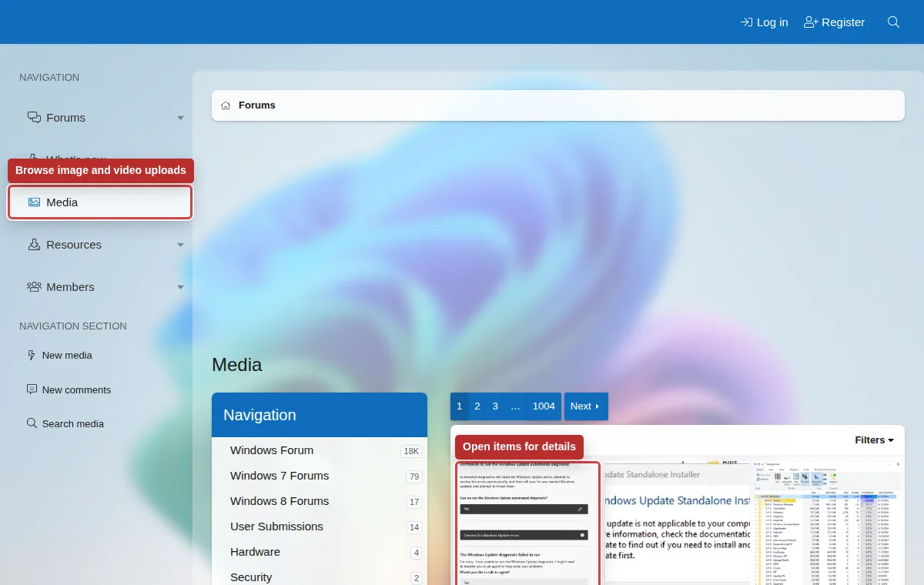
Task: Open the New comments link
Action: click(x=76, y=390)
